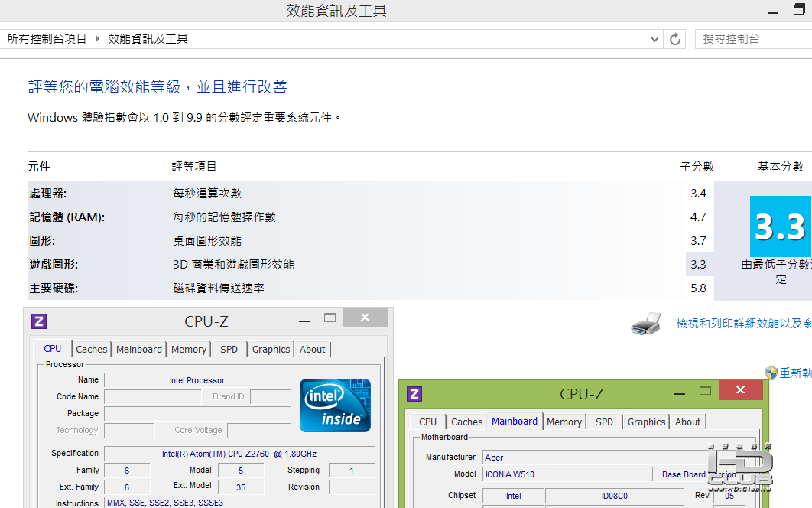Click the Intel Inside logo in CPU-Z
The width and height of the screenshot is (812, 508).
pyautogui.click(x=335, y=405)
